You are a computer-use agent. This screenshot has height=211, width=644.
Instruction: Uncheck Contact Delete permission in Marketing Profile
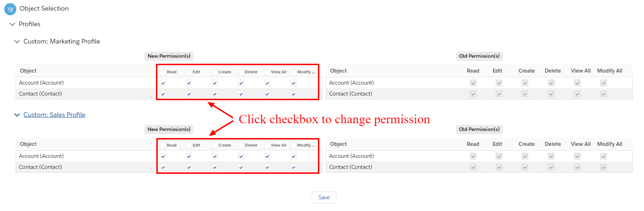241,94
